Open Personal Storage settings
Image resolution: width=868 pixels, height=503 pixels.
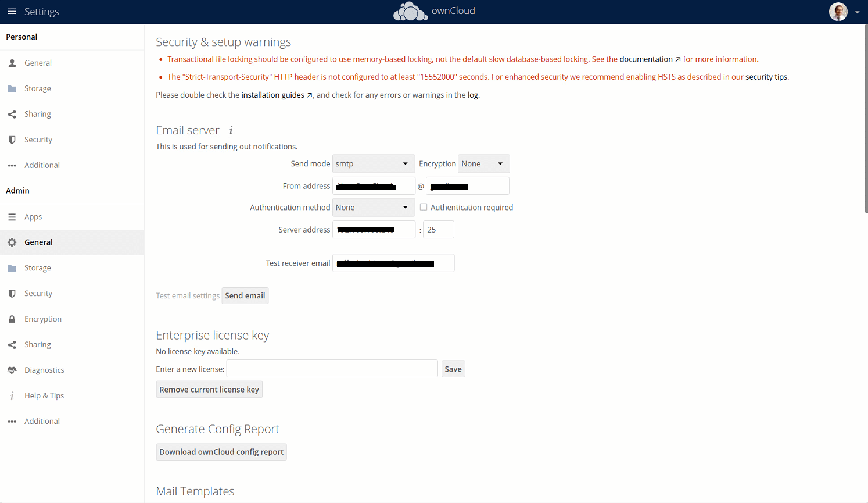pyautogui.click(x=72, y=88)
